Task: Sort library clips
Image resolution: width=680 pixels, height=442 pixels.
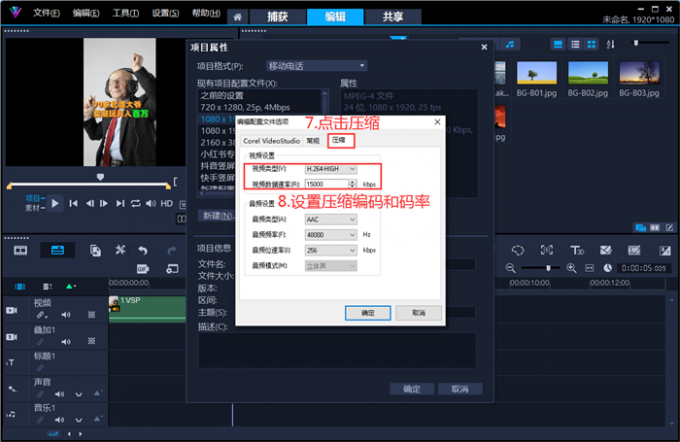Action: click(611, 44)
